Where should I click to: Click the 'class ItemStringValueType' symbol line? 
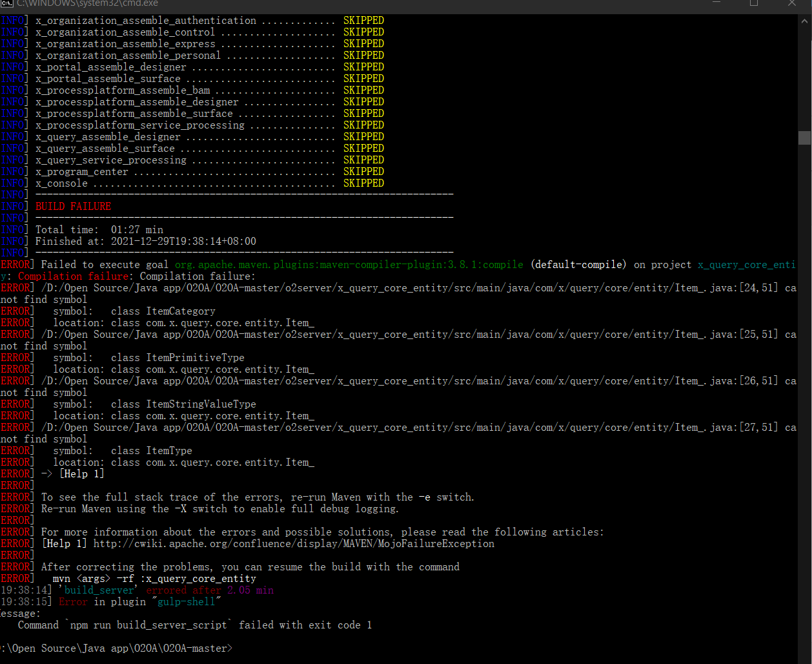click(x=183, y=404)
